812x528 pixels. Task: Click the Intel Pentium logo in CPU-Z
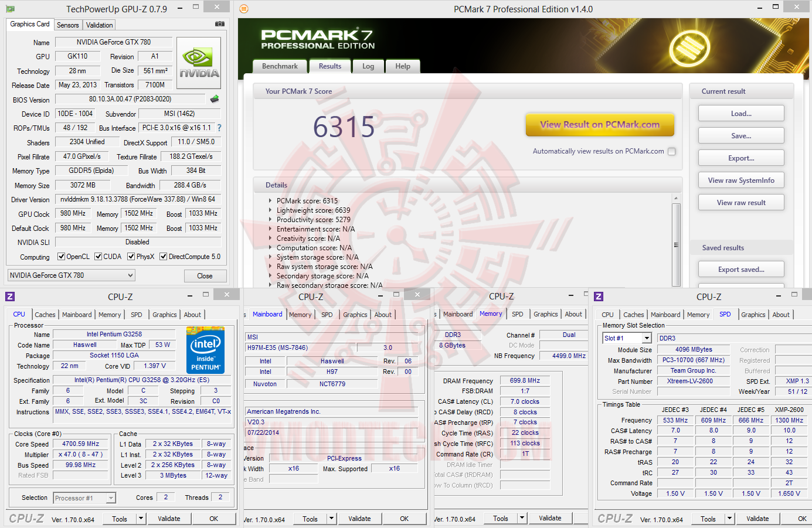pyautogui.click(x=205, y=350)
